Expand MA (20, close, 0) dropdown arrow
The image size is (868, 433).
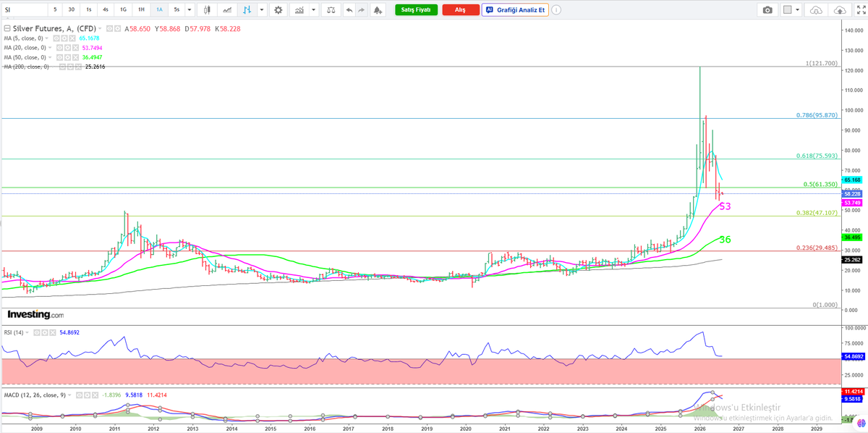tap(50, 48)
